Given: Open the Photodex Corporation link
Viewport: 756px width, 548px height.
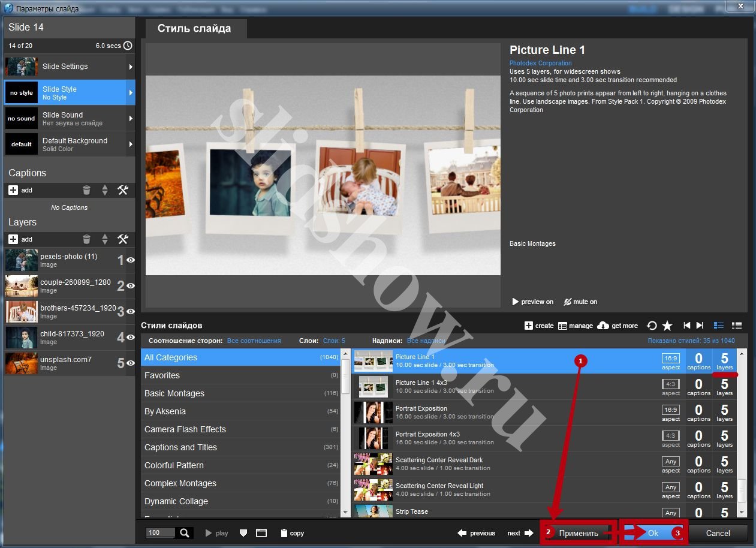Looking at the screenshot, I should point(541,63).
